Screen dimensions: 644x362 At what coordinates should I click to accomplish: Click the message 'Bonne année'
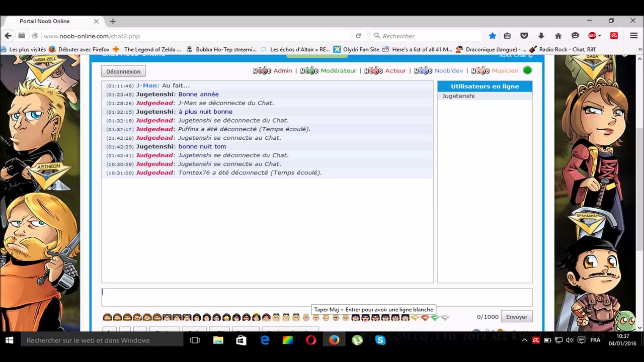click(x=198, y=94)
